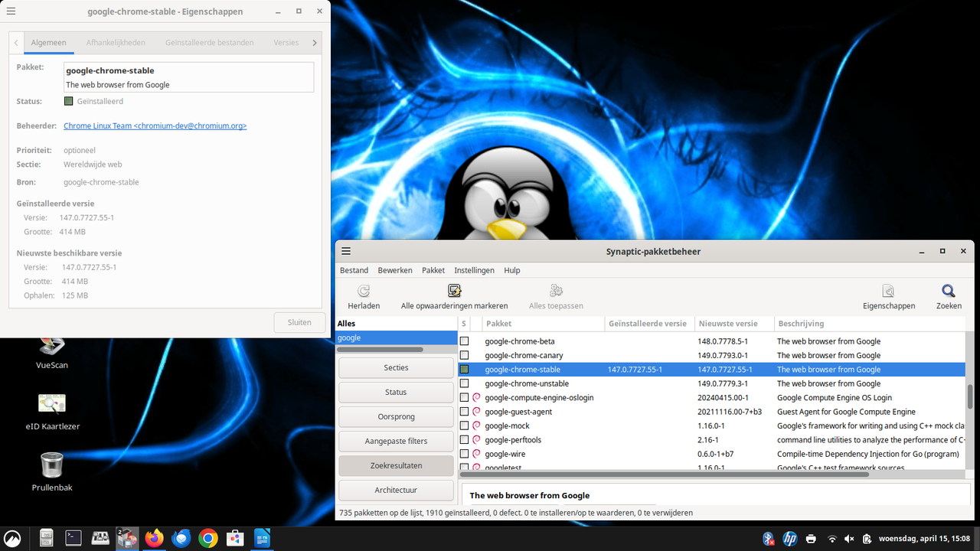Open the hamburger menu of the Eigenschappen window
Viewport: 980px width, 551px height.
click(x=11, y=11)
